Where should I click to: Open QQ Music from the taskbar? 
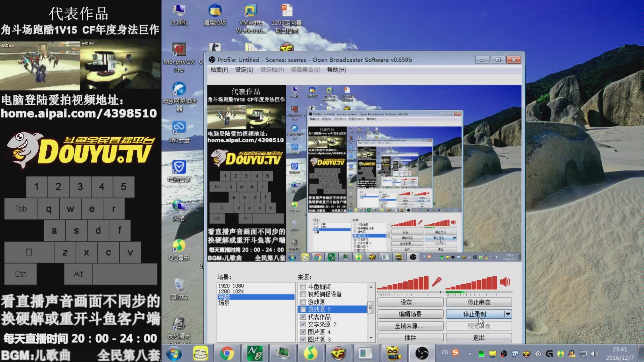[x=310, y=353]
